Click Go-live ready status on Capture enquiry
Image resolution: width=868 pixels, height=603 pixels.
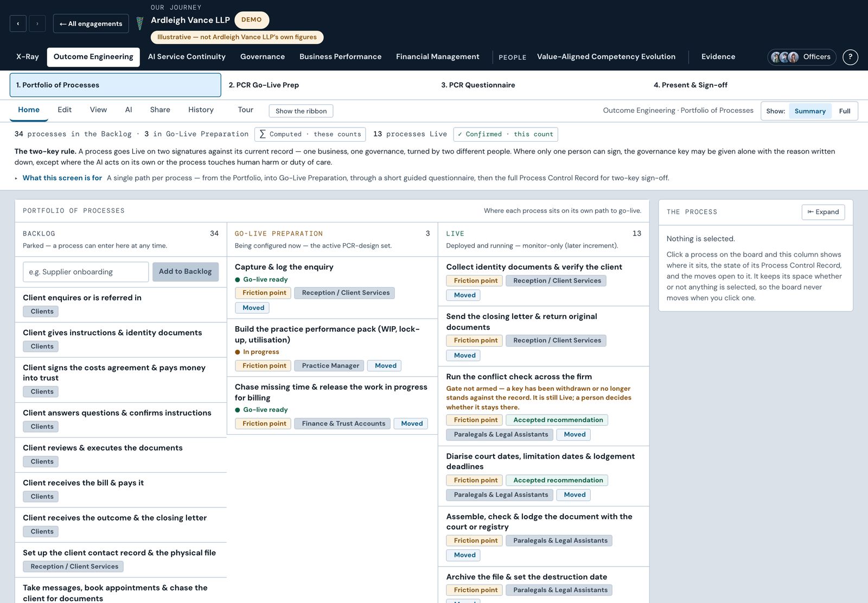coord(261,280)
